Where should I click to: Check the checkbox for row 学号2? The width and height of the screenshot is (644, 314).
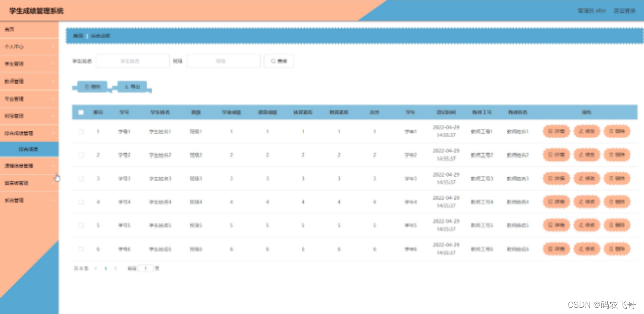click(x=81, y=155)
